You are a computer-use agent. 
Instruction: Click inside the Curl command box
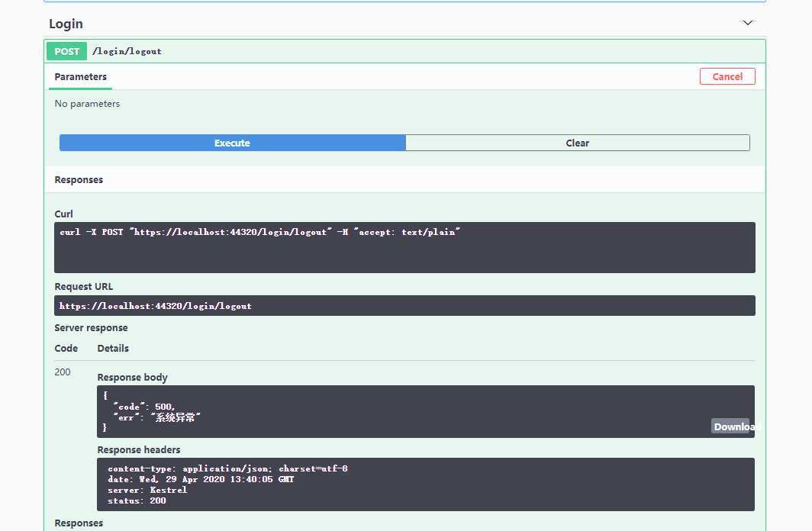click(404, 247)
